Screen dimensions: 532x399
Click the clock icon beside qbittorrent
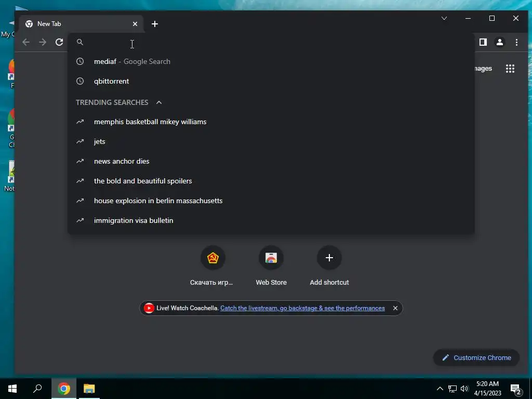point(80,81)
